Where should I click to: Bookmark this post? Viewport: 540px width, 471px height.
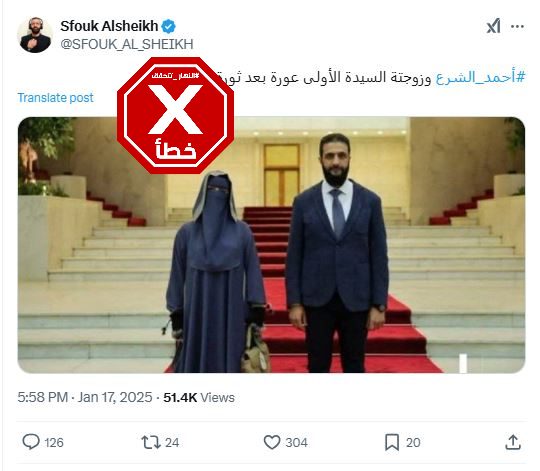click(392, 442)
